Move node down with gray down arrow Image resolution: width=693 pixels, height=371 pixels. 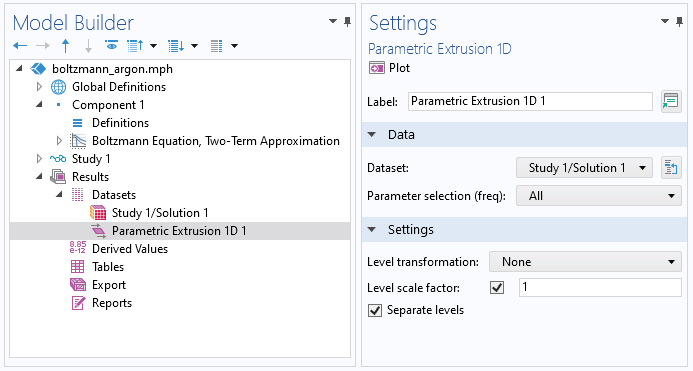point(88,46)
